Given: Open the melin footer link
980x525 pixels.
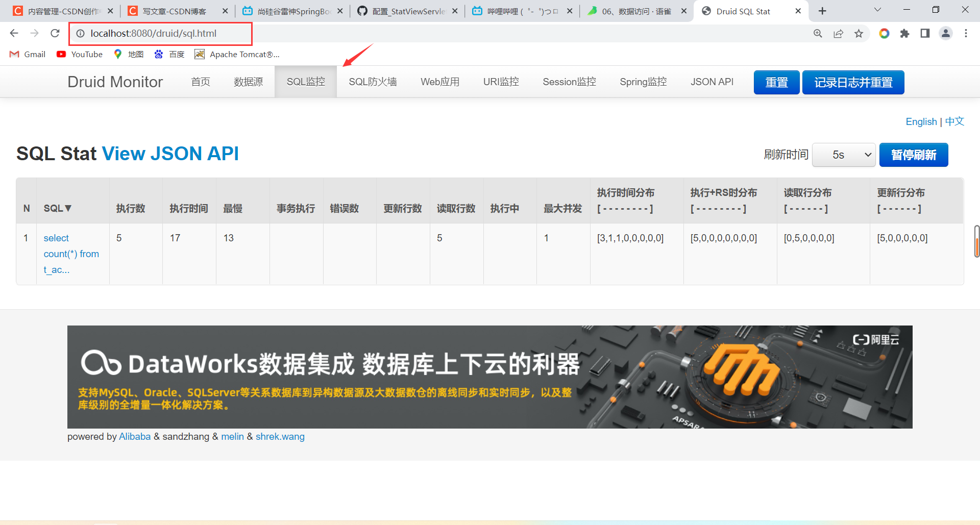Looking at the screenshot, I should click(x=232, y=436).
